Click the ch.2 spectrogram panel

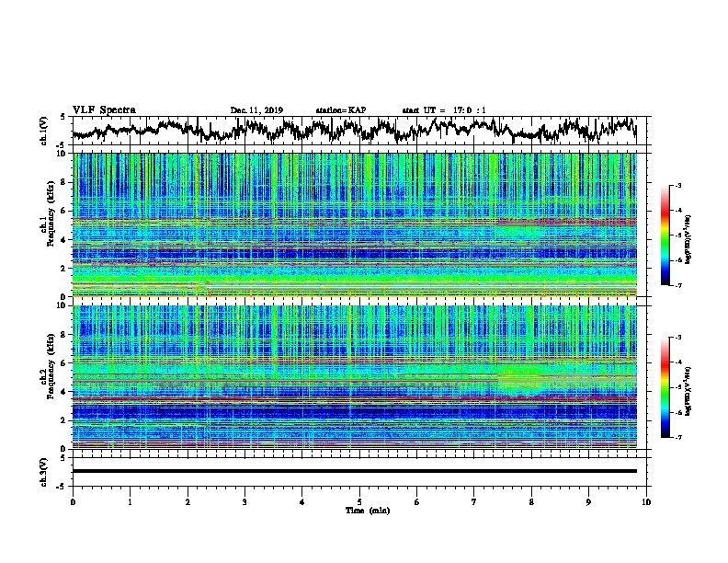click(355, 377)
